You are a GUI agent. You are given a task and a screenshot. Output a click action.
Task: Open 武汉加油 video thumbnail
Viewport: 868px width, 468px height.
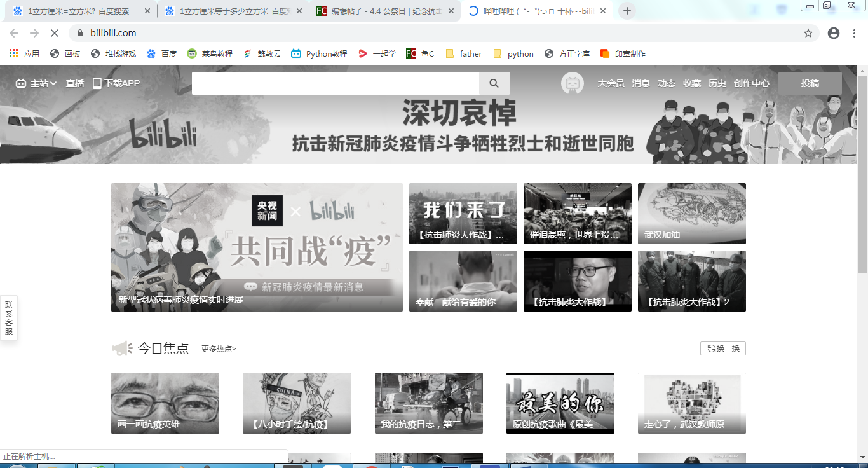(692, 214)
